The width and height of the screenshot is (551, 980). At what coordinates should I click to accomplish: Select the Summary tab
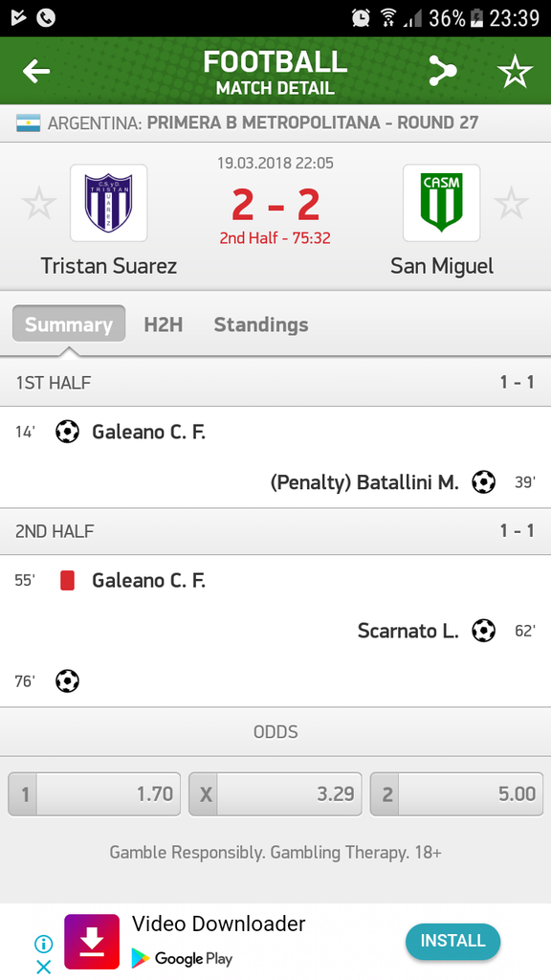(x=69, y=324)
